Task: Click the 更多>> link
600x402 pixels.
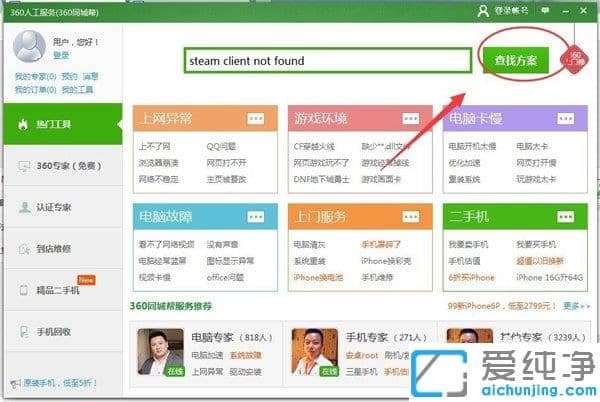Action: [578, 306]
